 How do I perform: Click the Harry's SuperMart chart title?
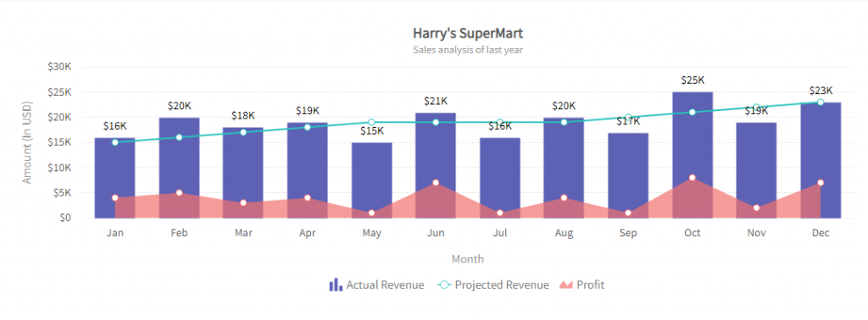468,33
